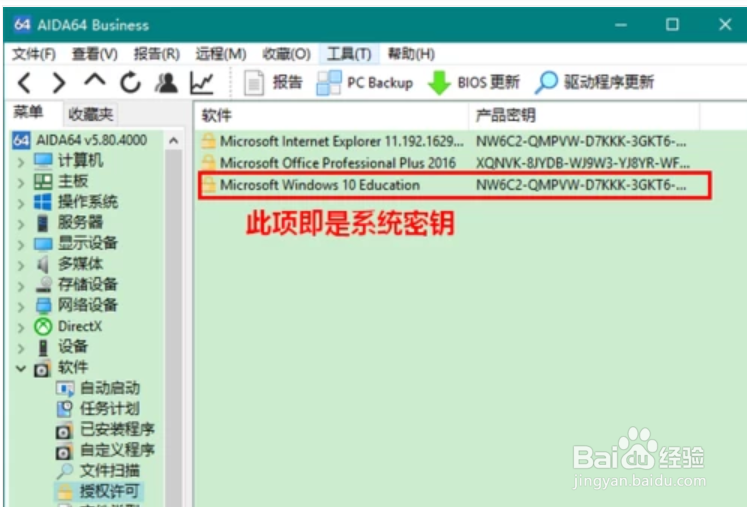
Task: Click the XQNVK-8JYDB product key cell
Action: 582,163
